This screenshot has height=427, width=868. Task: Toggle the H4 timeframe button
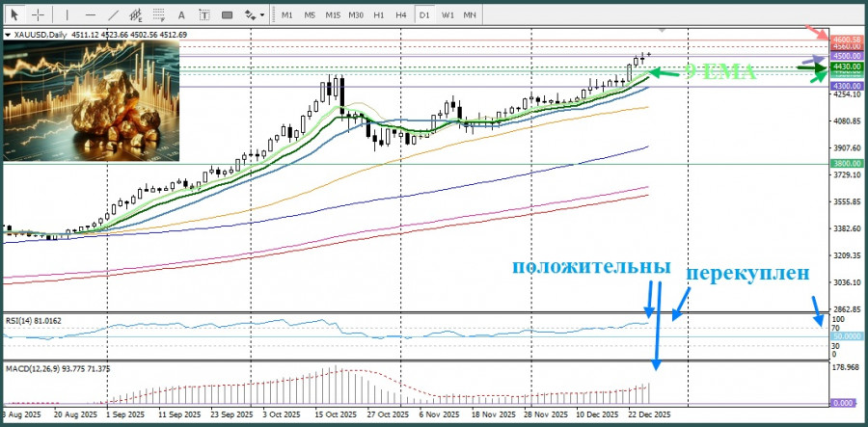(400, 14)
